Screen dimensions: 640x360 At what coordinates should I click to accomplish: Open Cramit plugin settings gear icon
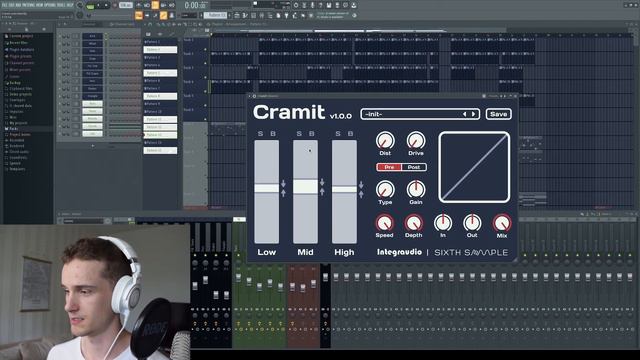(254, 96)
